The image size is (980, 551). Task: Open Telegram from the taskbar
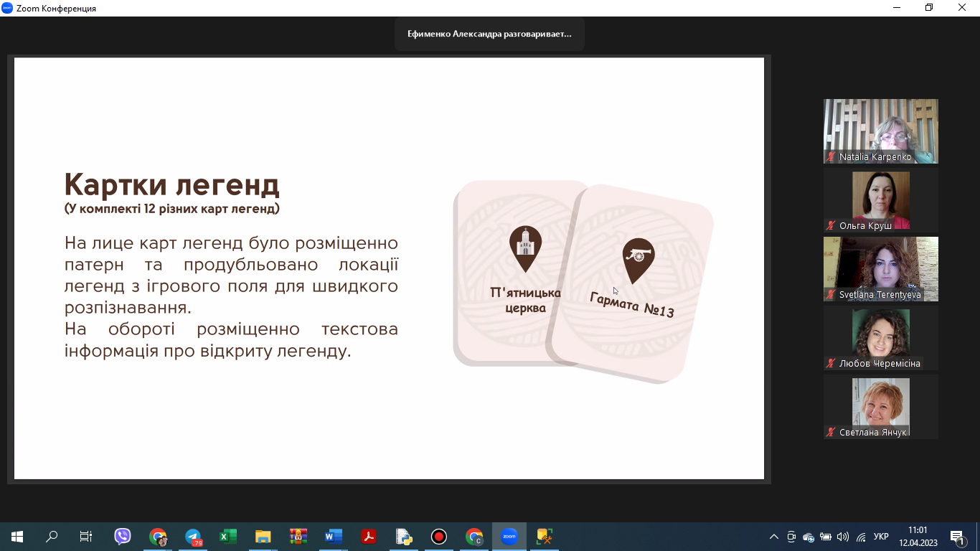193,537
